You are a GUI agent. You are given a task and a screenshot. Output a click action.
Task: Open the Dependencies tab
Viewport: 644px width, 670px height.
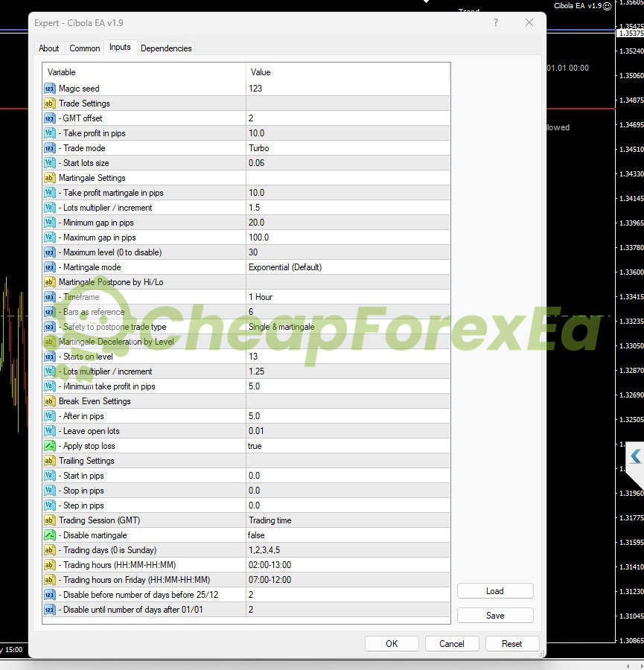(x=166, y=48)
